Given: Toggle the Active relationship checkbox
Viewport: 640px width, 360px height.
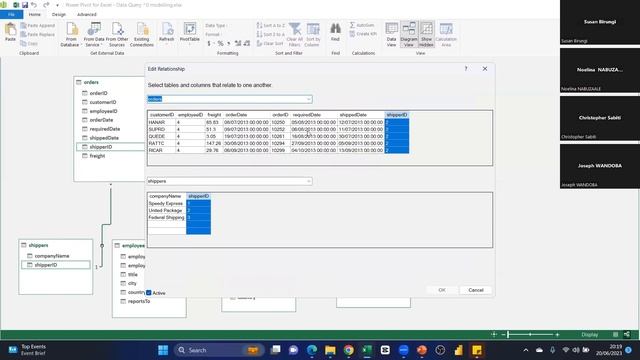Looking at the screenshot, I should pos(149,293).
